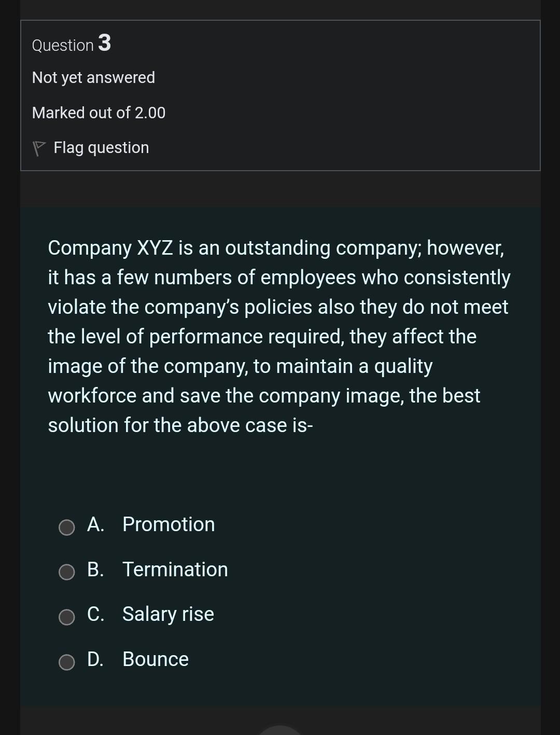Image resolution: width=560 pixels, height=735 pixels.
Task: Click inside the question description area
Action: (280, 336)
